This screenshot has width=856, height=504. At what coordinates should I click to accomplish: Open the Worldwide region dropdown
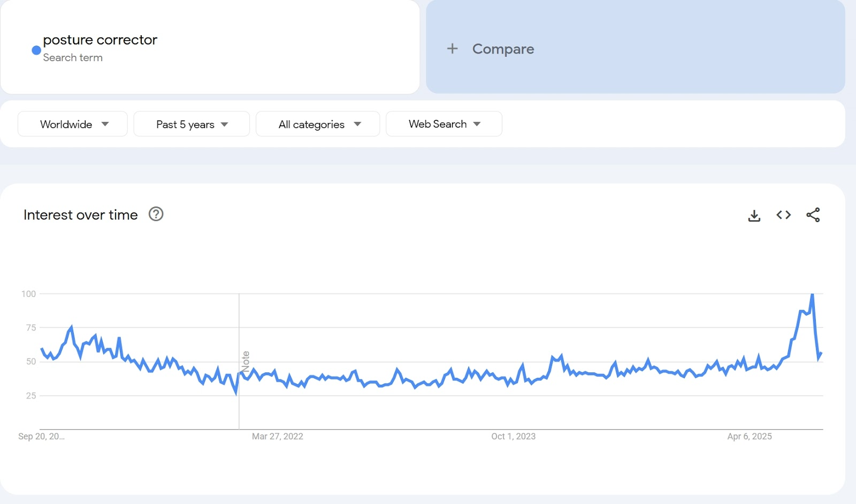pos(66,124)
